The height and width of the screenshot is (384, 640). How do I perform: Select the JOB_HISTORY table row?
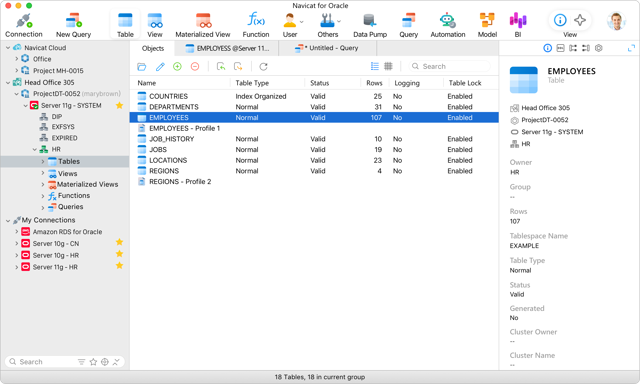[x=314, y=139]
